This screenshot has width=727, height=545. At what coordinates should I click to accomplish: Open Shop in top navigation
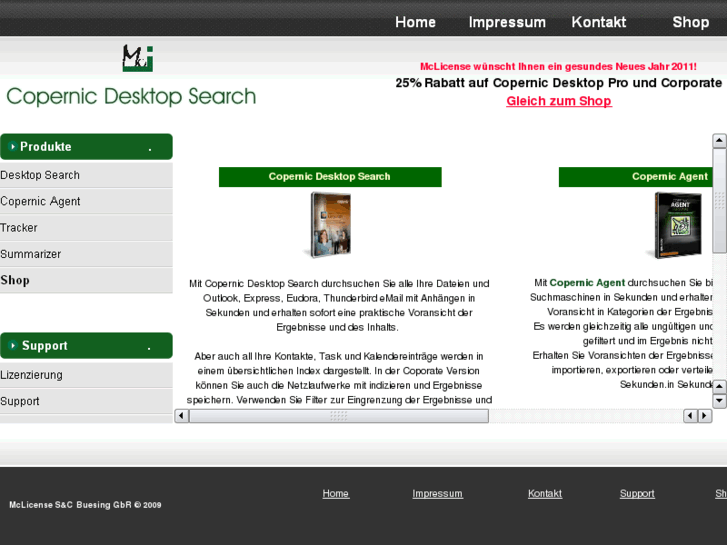point(690,22)
